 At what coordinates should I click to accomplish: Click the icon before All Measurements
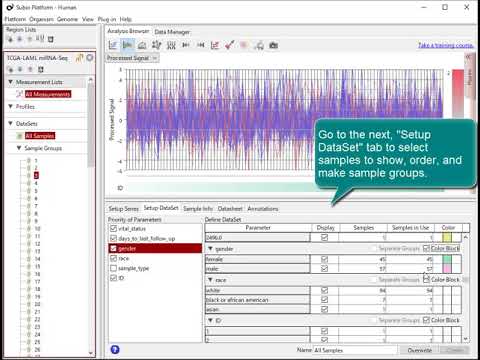point(19,94)
